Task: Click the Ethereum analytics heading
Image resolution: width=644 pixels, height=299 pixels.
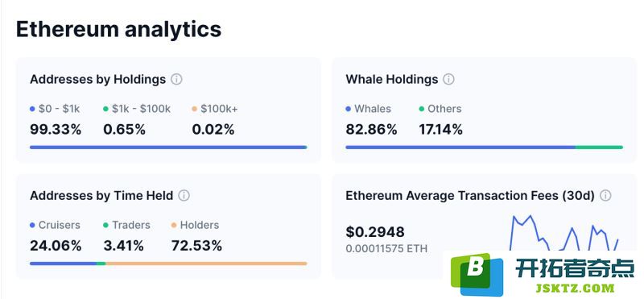Action: click(x=118, y=30)
